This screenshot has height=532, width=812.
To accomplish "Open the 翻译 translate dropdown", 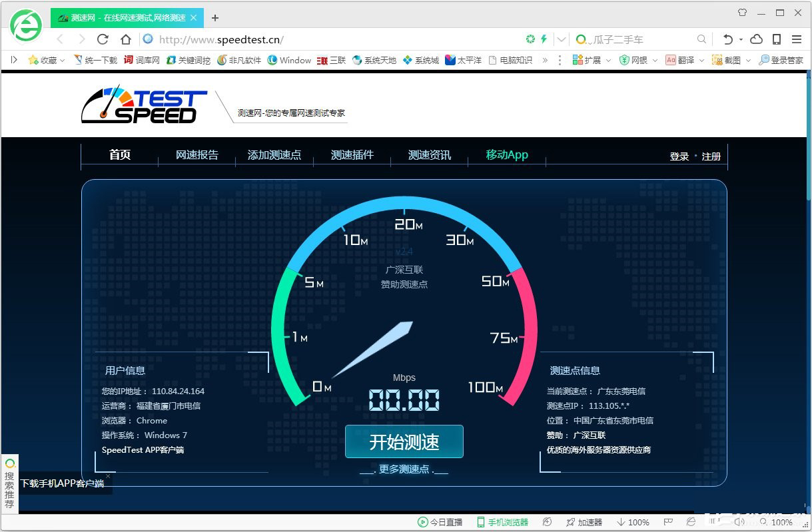I will pos(684,60).
